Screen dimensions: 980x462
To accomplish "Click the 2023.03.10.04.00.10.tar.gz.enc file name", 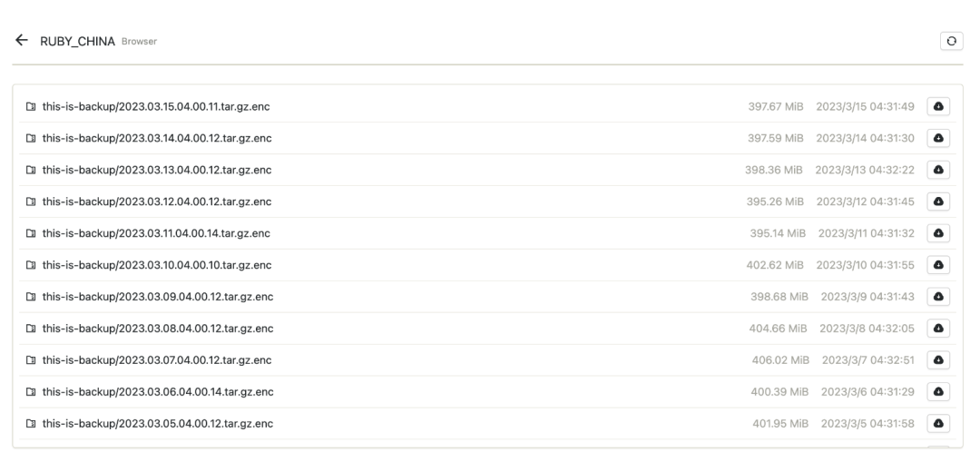I will (156, 265).
